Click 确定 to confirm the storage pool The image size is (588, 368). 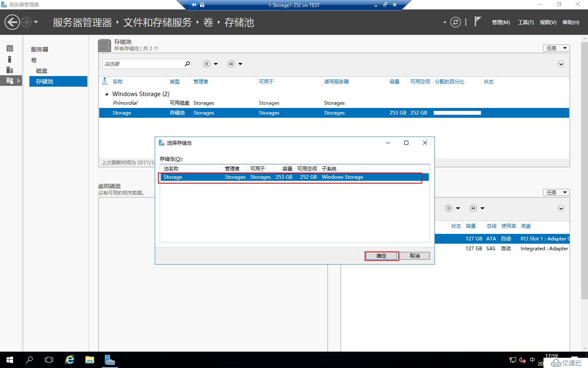381,256
